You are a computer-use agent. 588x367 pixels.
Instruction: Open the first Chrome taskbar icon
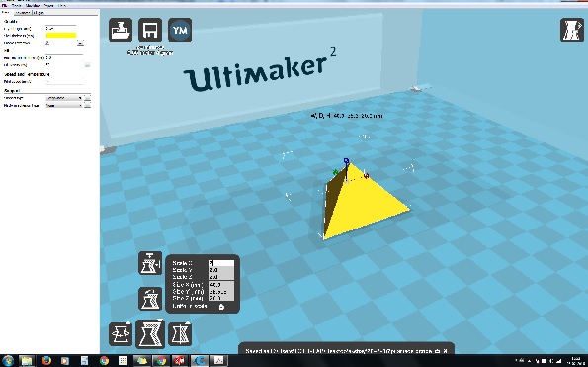104,361
